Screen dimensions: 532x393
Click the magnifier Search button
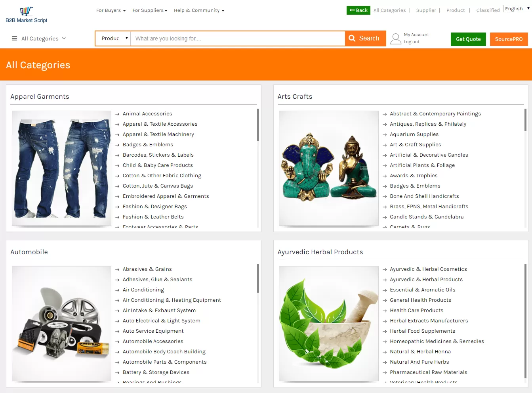365,38
